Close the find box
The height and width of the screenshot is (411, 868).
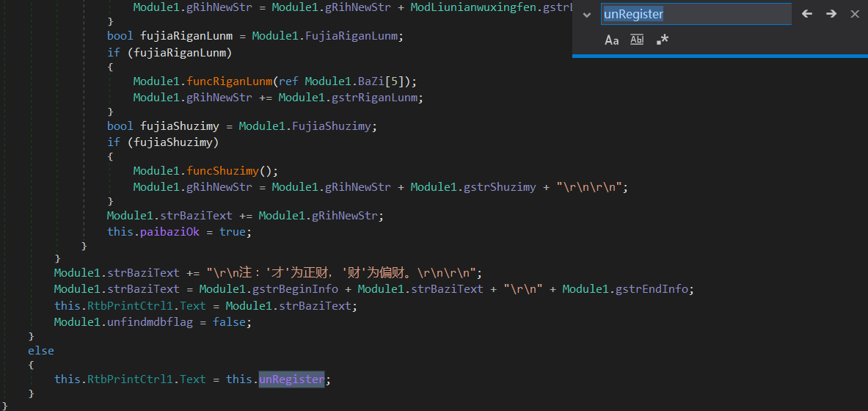point(855,14)
